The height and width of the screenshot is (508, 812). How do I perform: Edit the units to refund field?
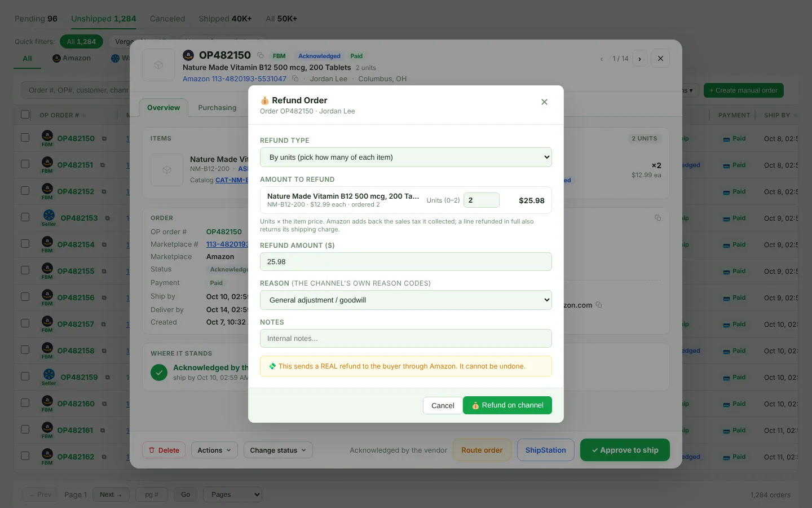(481, 200)
